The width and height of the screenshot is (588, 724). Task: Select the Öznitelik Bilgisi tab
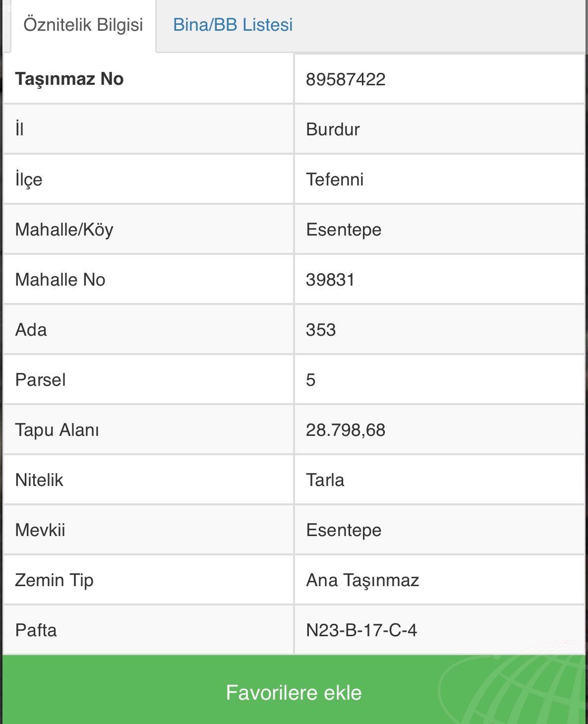(x=83, y=25)
